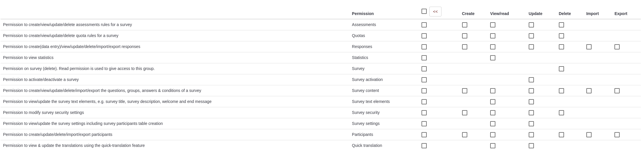
Task: Enable Import permission for Survey content
Action: 589,91
